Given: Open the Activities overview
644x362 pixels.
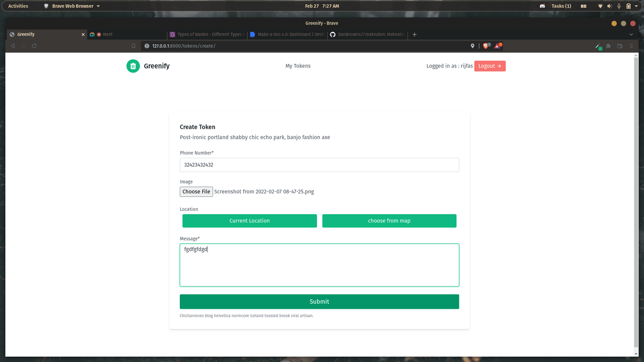Looking at the screenshot, I should [x=18, y=6].
